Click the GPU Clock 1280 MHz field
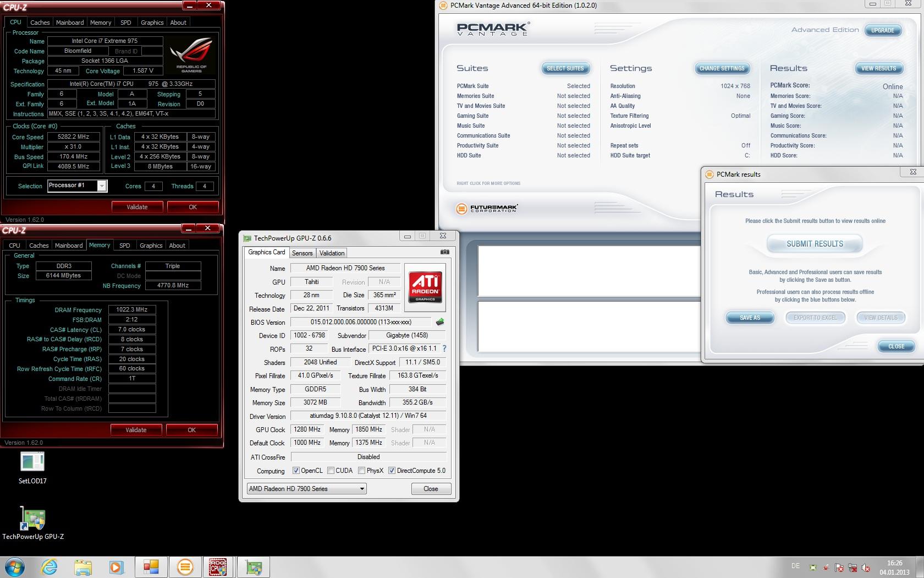Image resolution: width=924 pixels, height=578 pixels. (x=307, y=429)
